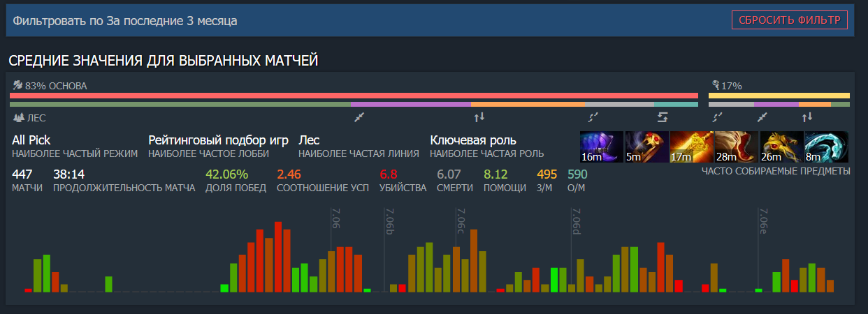Click the 7.06d patch marker in the chart
Viewport: 868px width, 314px height.
point(575,222)
